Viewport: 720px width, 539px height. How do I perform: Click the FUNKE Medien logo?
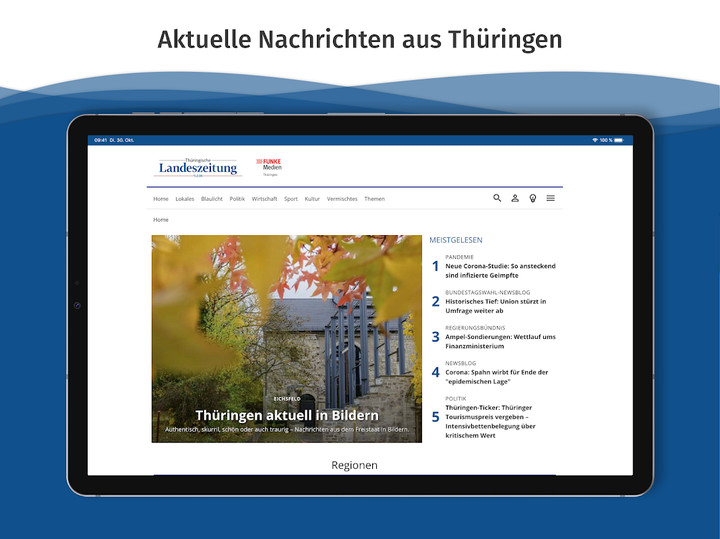click(269, 166)
